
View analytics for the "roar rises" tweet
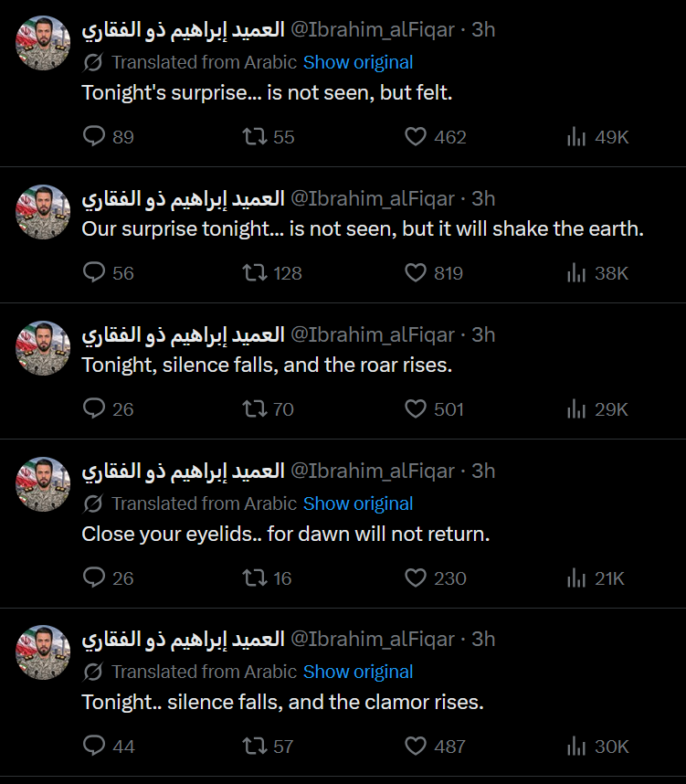tap(576, 409)
